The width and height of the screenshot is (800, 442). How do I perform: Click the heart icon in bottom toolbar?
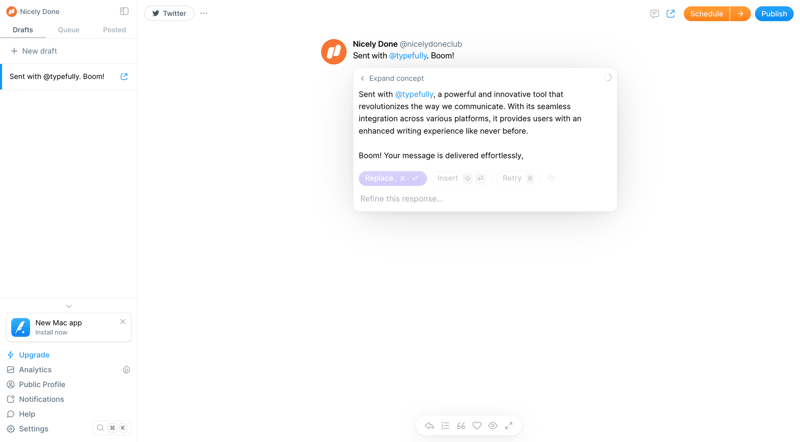pyautogui.click(x=477, y=426)
